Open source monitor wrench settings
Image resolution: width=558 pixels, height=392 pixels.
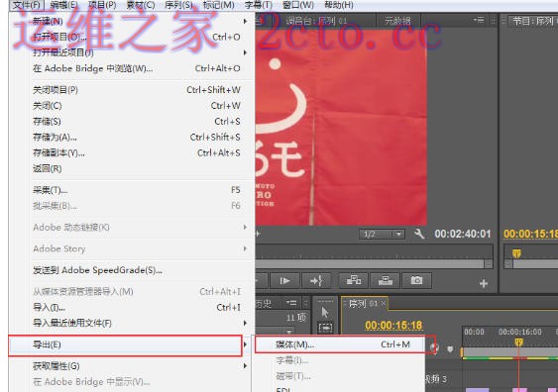pos(419,234)
